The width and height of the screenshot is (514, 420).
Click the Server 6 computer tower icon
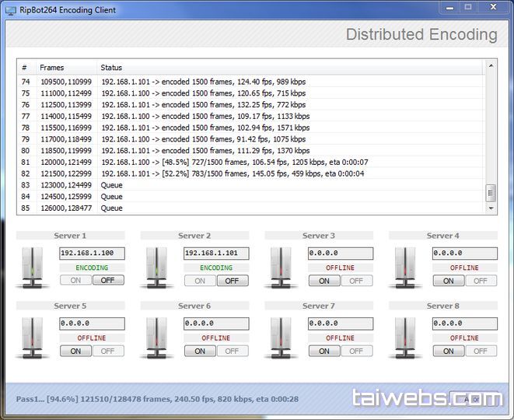point(157,337)
